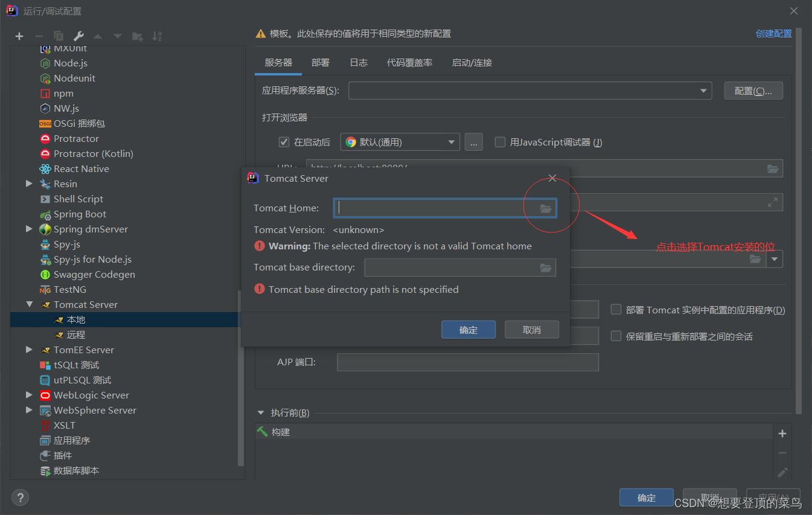Click the sort configurations alphabetically icon

[157, 36]
